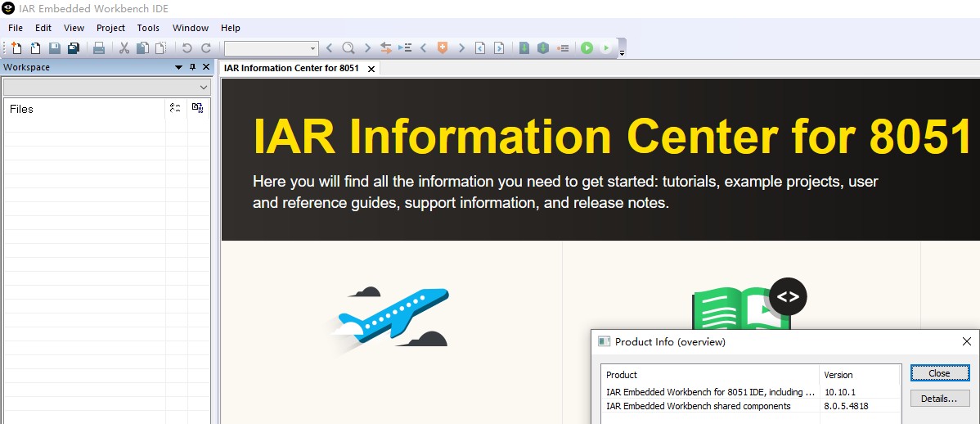
Task: Click version 10.10.1 cell
Action: point(839,392)
